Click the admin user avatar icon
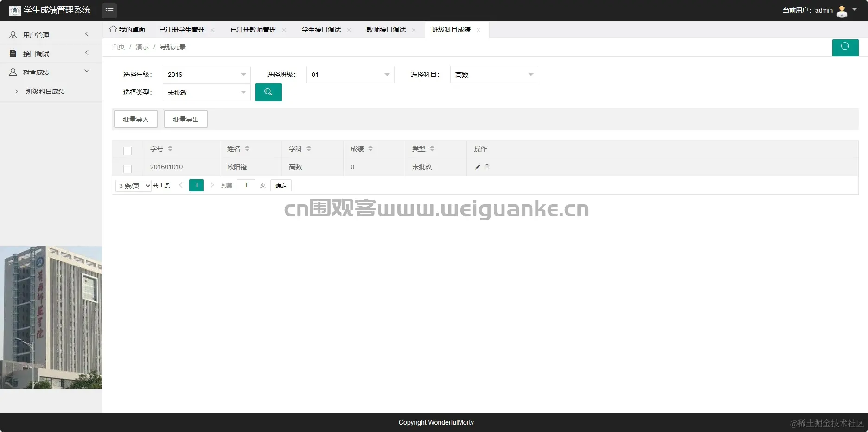The width and height of the screenshot is (868, 432). [842, 11]
